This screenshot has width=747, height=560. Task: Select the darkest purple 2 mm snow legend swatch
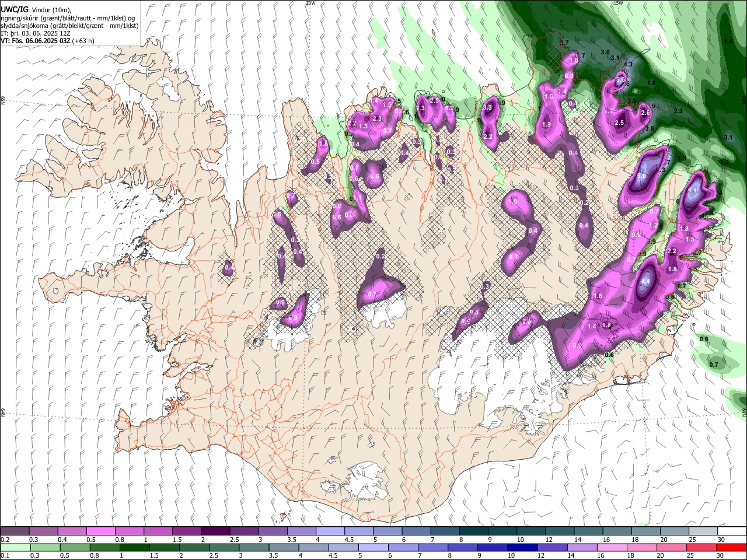click(x=215, y=531)
